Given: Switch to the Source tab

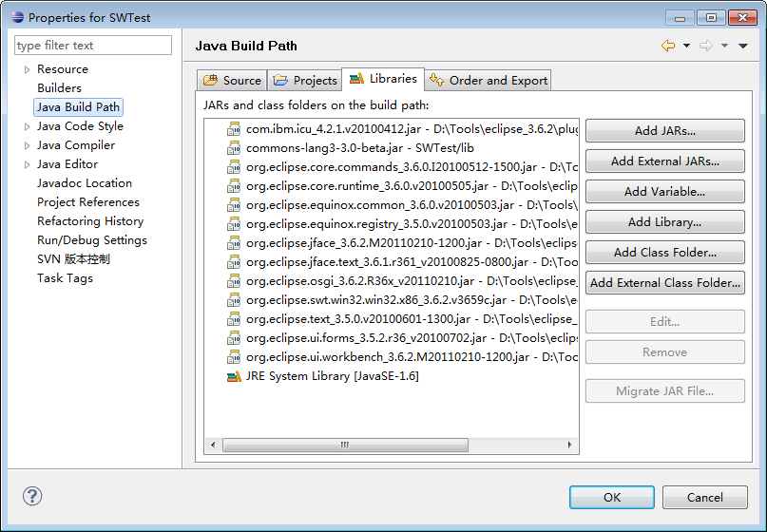Looking at the screenshot, I should coord(232,81).
